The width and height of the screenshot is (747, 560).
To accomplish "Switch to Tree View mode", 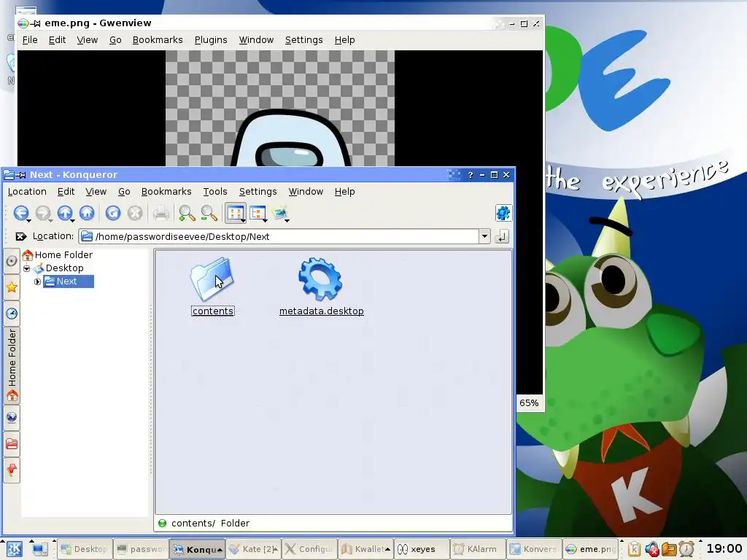I will pyautogui.click(x=257, y=213).
